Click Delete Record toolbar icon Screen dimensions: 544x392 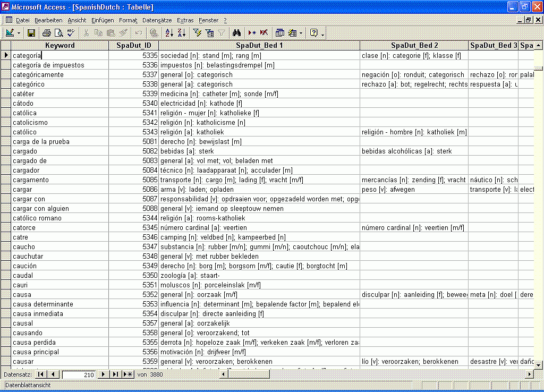tap(264, 33)
